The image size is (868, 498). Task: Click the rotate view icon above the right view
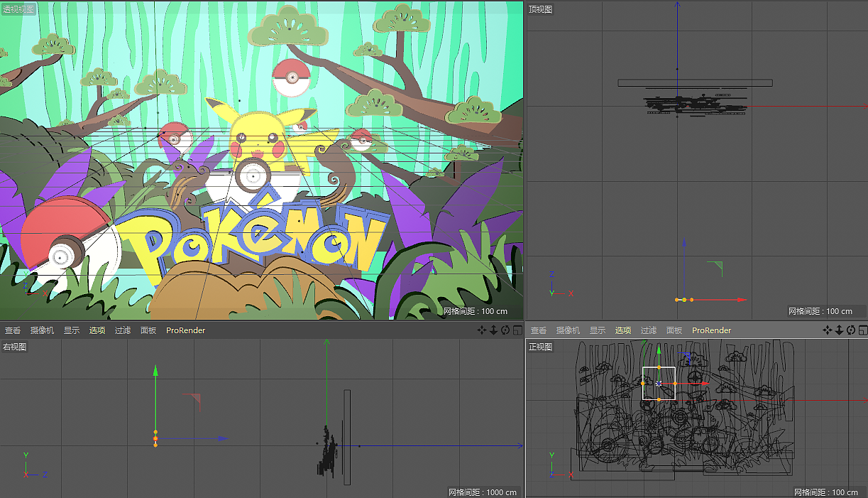pyautogui.click(x=505, y=330)
